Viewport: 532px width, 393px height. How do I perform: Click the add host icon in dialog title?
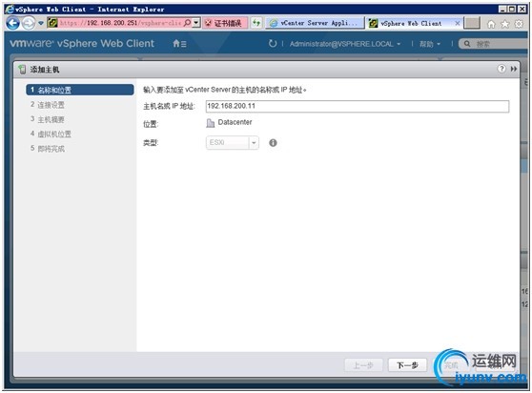(22, 70)
